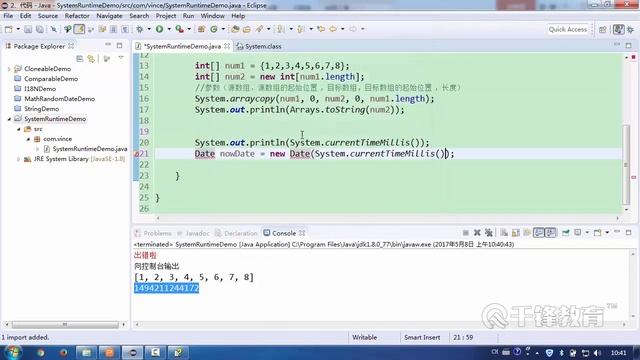Open the Run button dropdown arrow

[169, 29]
